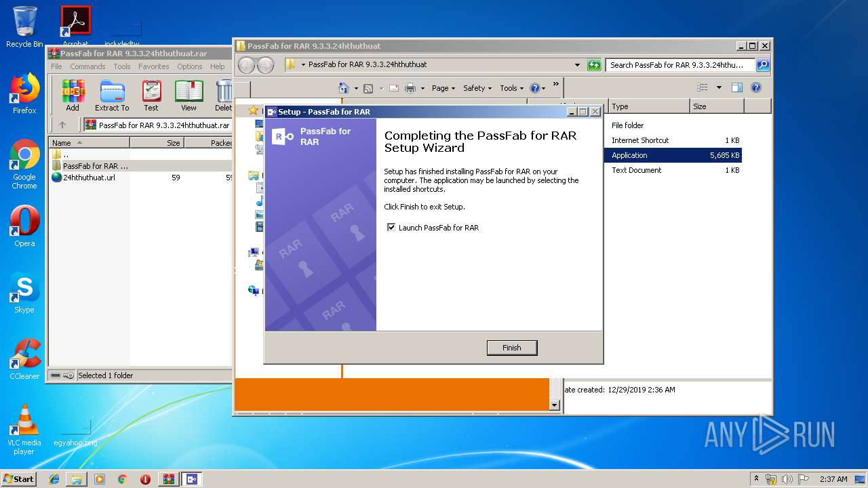
Task: Expand Explorer address bar history dropdown
Action: 577,65
